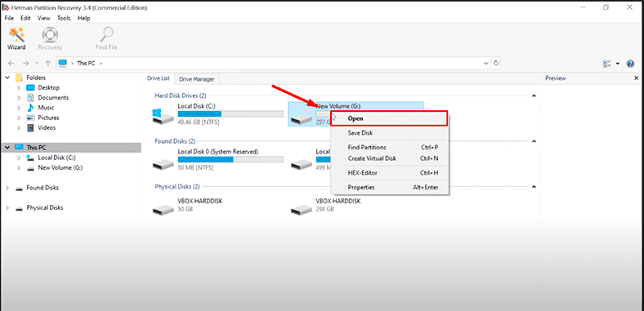
Task: Refresh the address bar location
Action: point(496,63)
